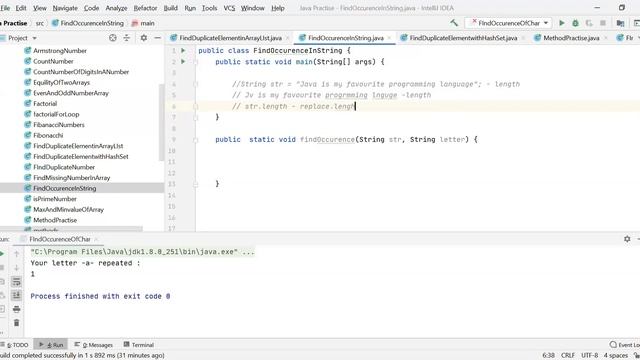Switch to FindDuplicateElementwithHashSet.java tab
This screenshot has height=360, width=640.
463,38
